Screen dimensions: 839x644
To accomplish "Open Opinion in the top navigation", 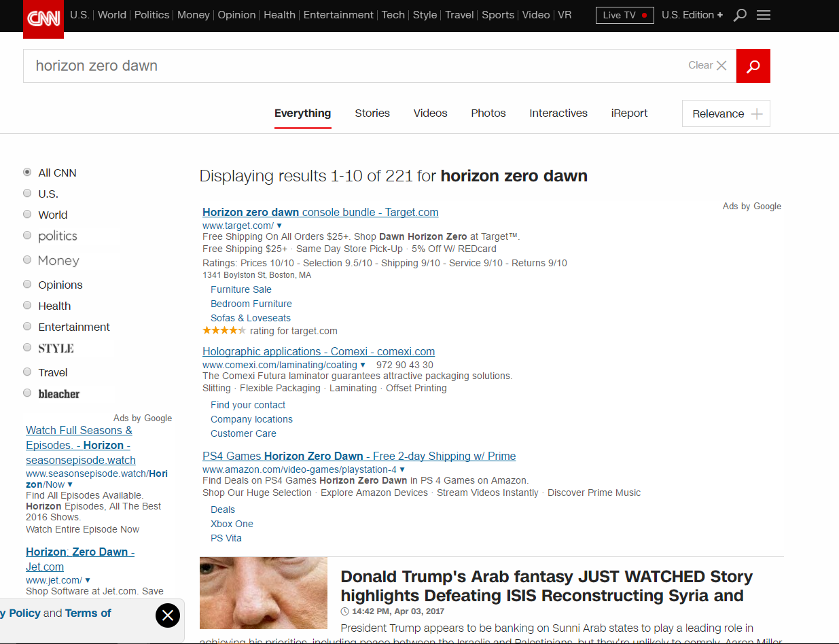I will point(236,15).
